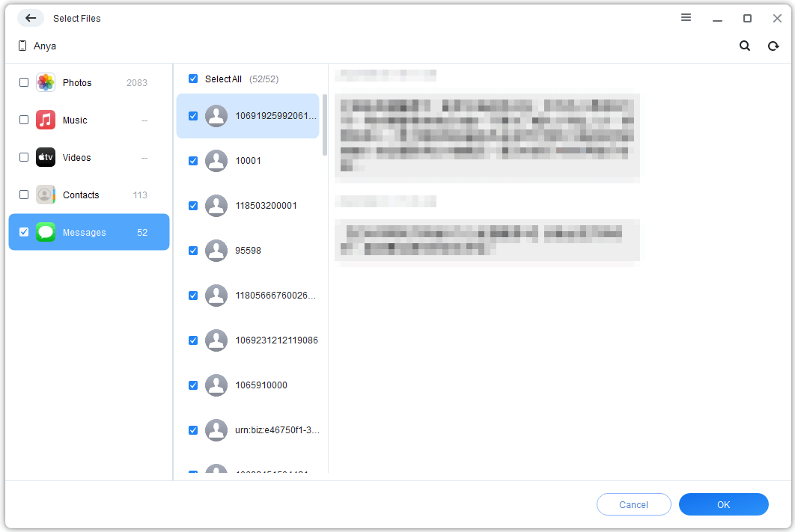Click the avatar next to 1069231212119086

click(216, 340)
